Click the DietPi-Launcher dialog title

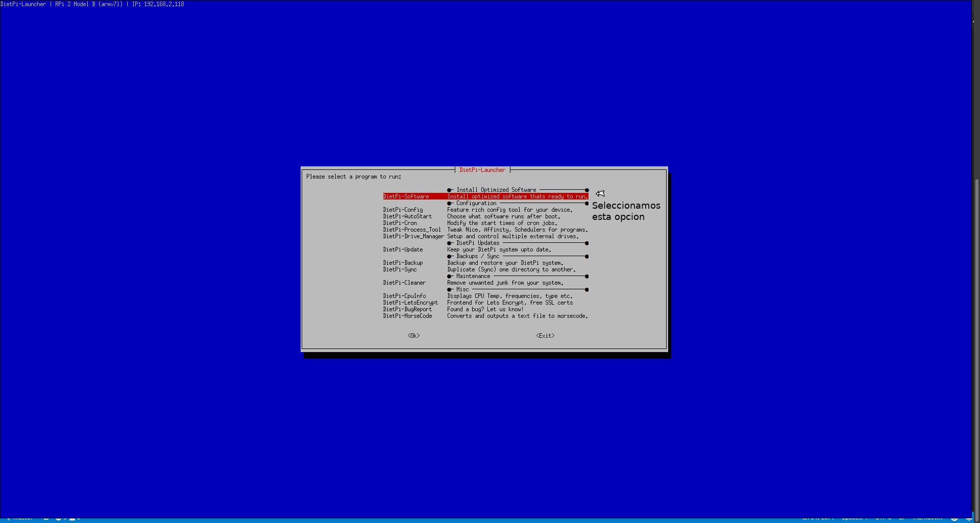pyautogui.click(x=482, y=170)
